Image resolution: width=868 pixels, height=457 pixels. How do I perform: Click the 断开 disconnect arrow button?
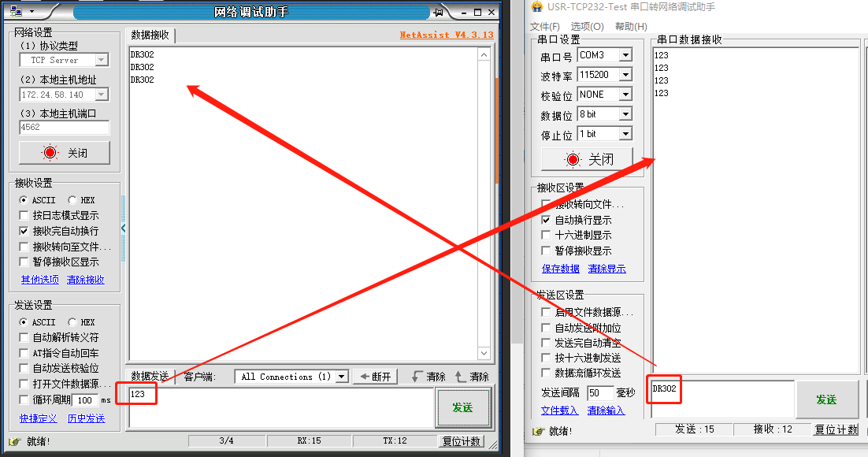click(376, 377)
